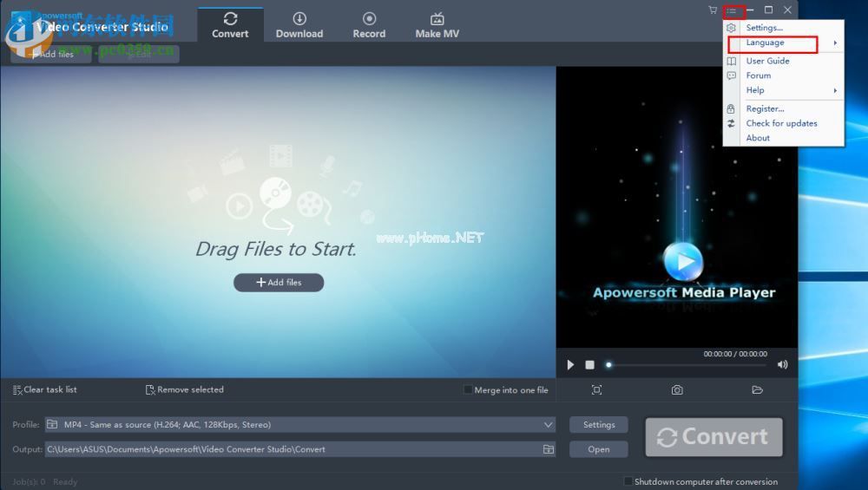
Task: Click the book icon beside User Guide
Action: pyautogui.click(x=731, y=61)
